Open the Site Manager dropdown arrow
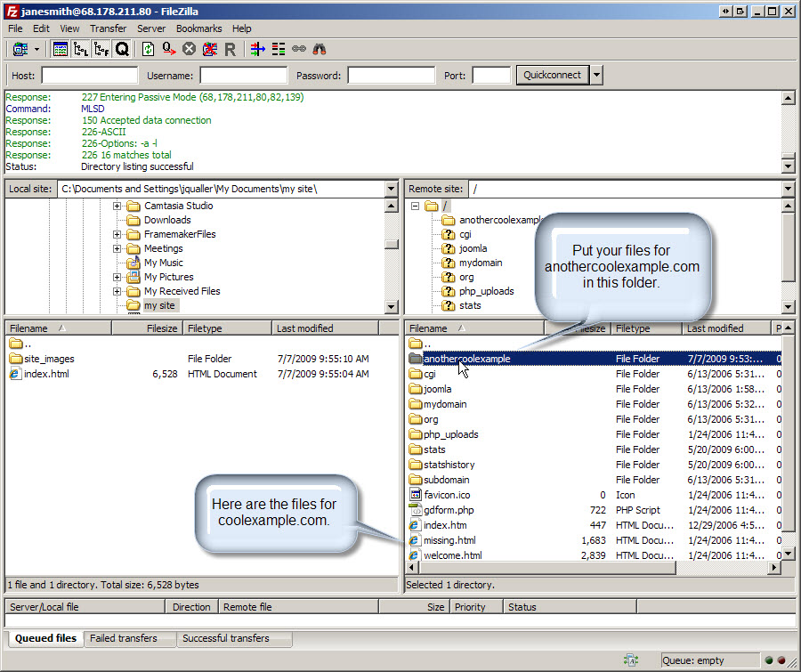 [x=36, y=50]
